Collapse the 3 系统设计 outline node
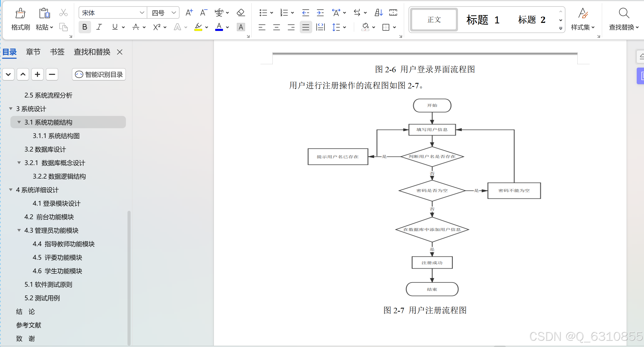644x347 pixels. pos(11,109)
